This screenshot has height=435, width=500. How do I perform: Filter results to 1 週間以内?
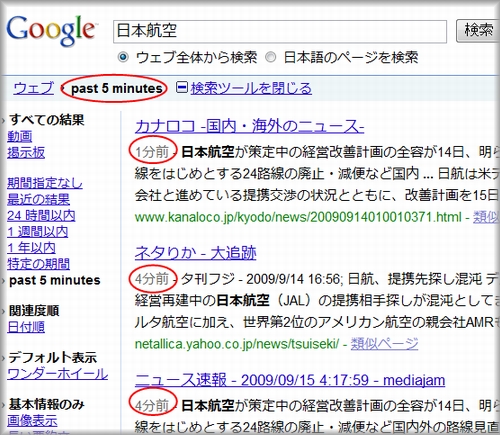(38, 232)
